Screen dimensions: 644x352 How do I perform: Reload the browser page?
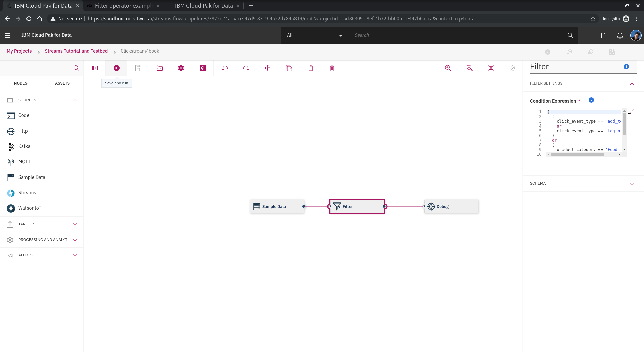[29, 19]
